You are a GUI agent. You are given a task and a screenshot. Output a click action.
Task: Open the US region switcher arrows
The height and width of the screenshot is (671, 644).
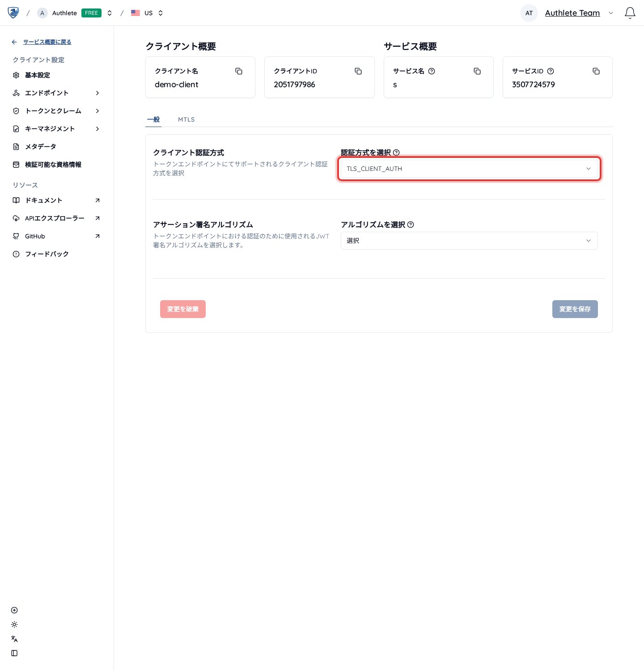161,13
